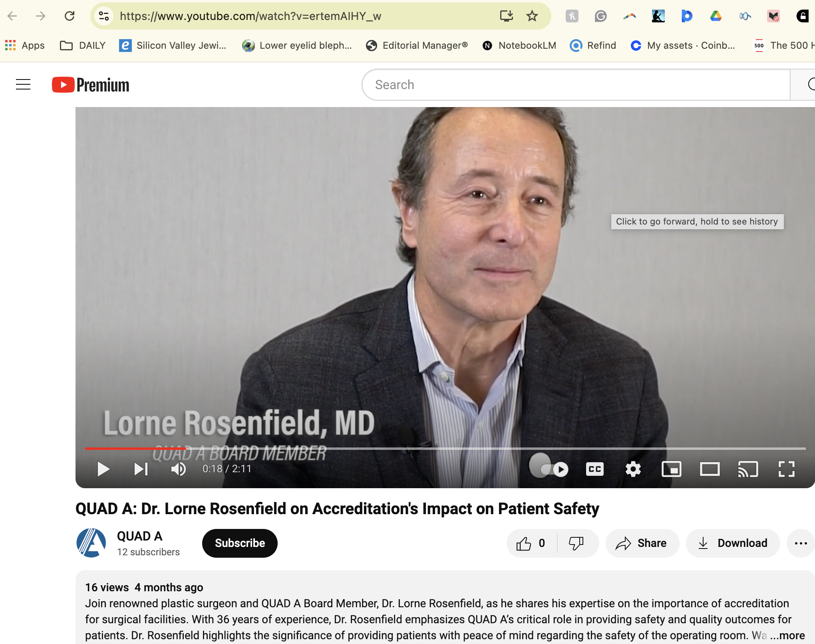Cast video to TV
815x644 pixels.
point(748,469)
